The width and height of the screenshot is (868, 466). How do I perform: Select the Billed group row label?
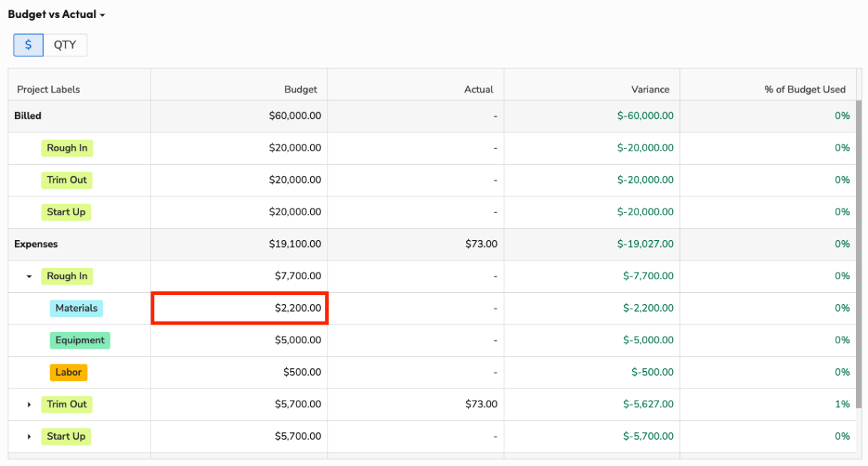(28, 116)
